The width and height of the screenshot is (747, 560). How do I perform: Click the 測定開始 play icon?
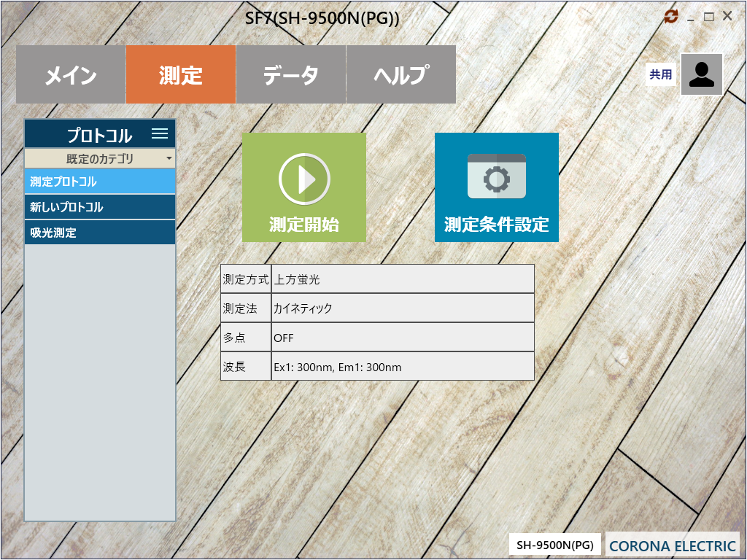pyautogui.click(x=304, y=179)
